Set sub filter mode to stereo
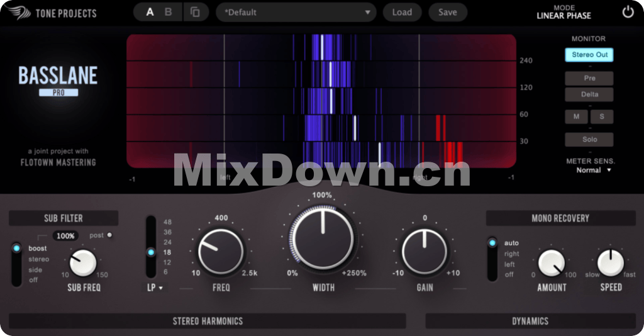This screenshot has width=644, height=336. [38, 259]
